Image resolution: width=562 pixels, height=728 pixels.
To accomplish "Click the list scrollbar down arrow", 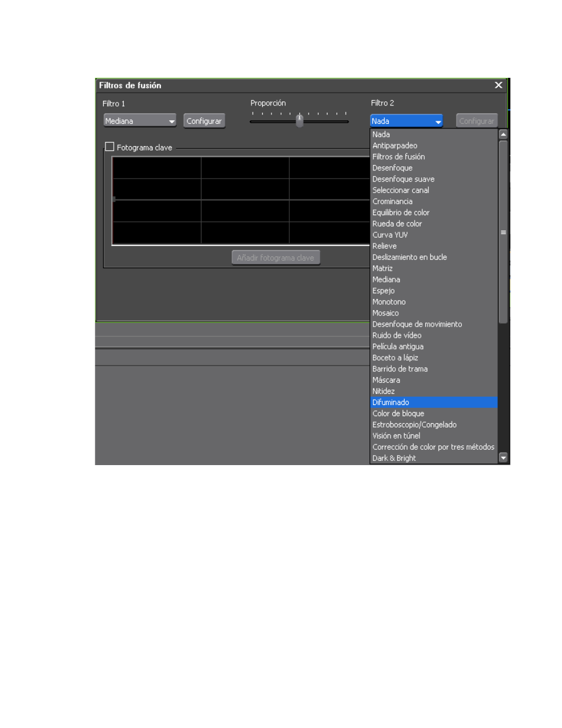I will pyautogui.click(x=503, y=458).
